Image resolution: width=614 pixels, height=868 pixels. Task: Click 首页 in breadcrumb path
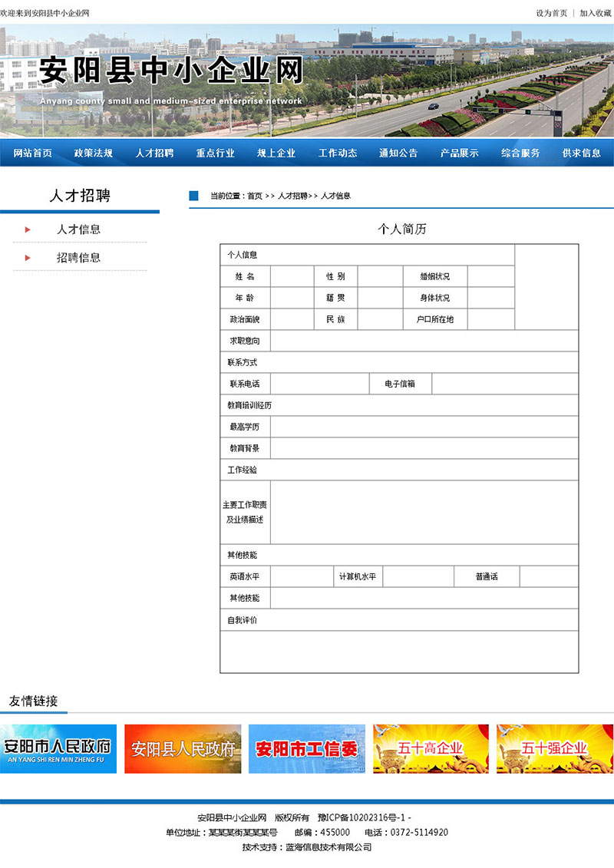pyautogui.click(x=254, y=196)
